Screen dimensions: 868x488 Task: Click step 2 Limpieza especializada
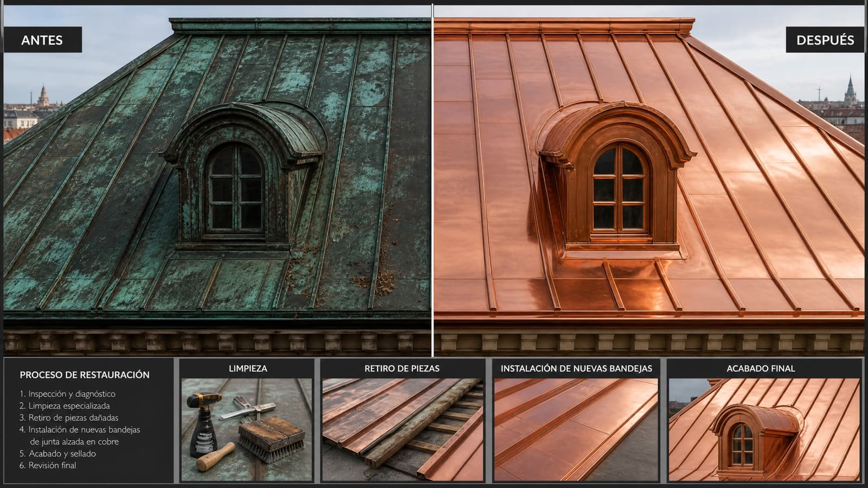[x=64, y=406]
